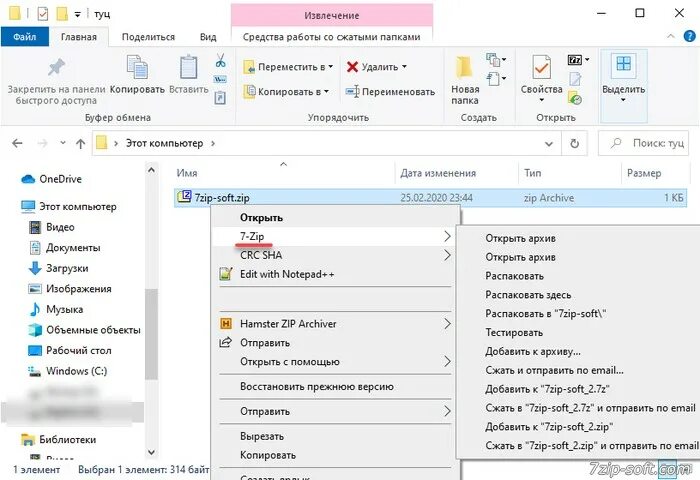700x480 pixels.
Task: Sort by Date modified column header
Action: coord(438,173)
